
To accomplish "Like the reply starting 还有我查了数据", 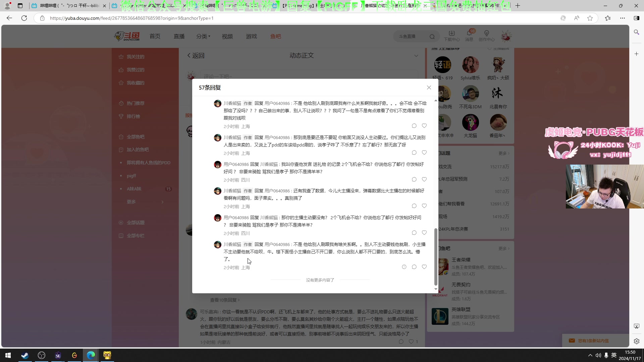I will pos(424,206).
